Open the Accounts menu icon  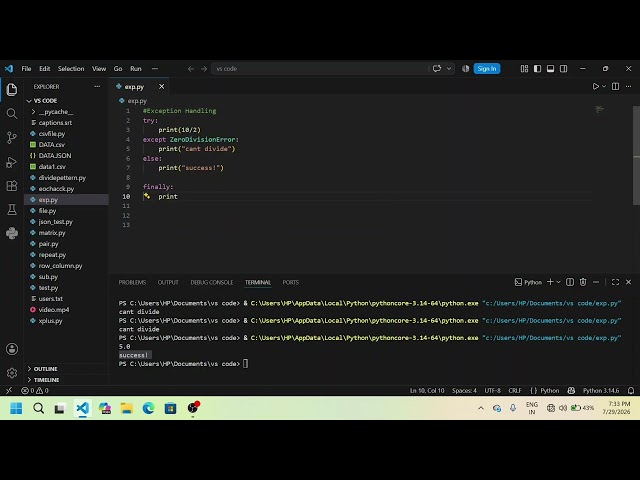point(12,349)
